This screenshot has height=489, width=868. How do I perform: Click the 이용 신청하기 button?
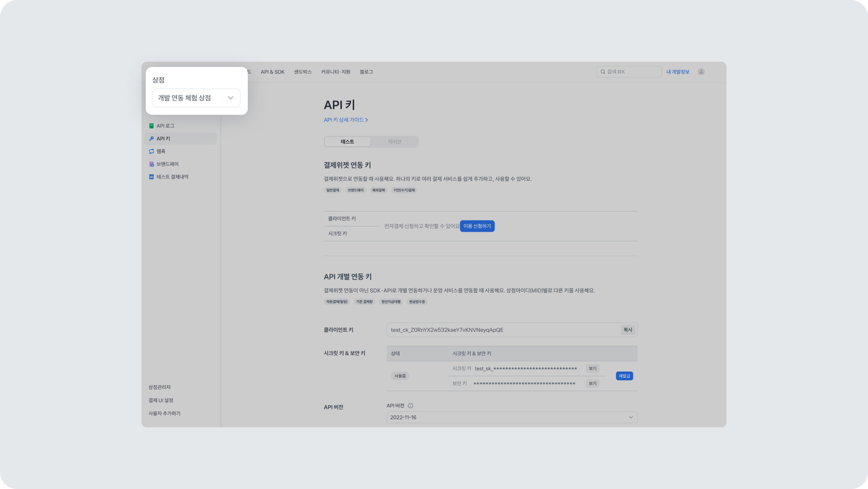click(477, 226)
